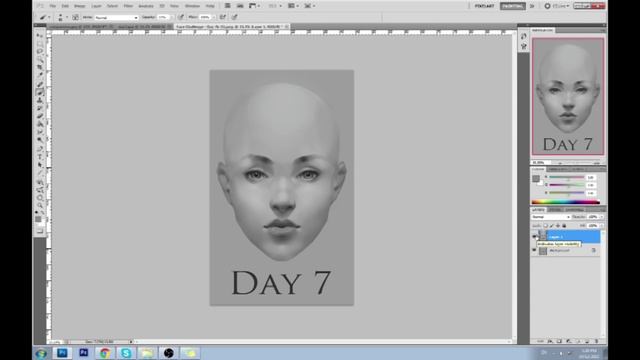Screen dimensions: 640x360
Task: Open the Filter menu
Action: (128, 6)
